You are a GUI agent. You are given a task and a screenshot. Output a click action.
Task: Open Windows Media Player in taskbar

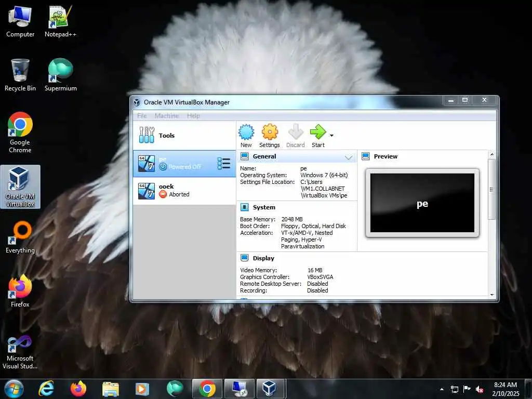[x=142, y=389]
